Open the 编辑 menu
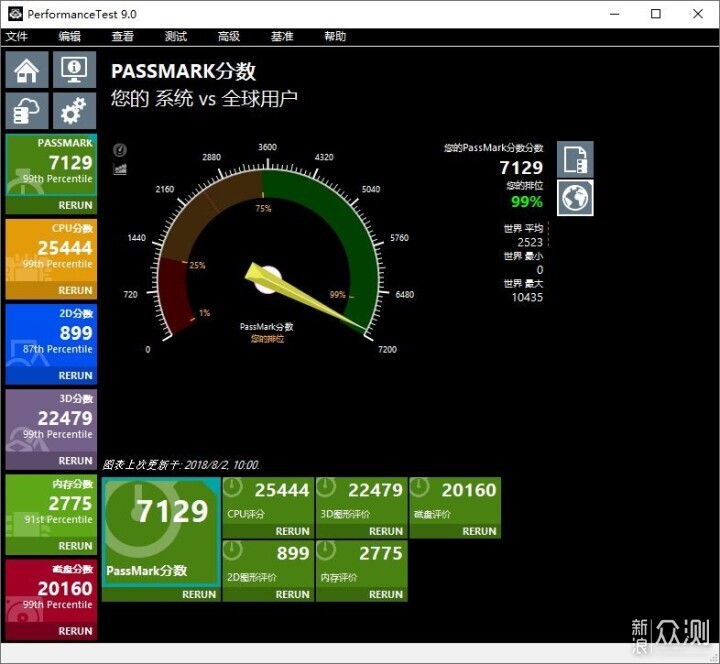This screenshot has width=720, height=664. 69,36
